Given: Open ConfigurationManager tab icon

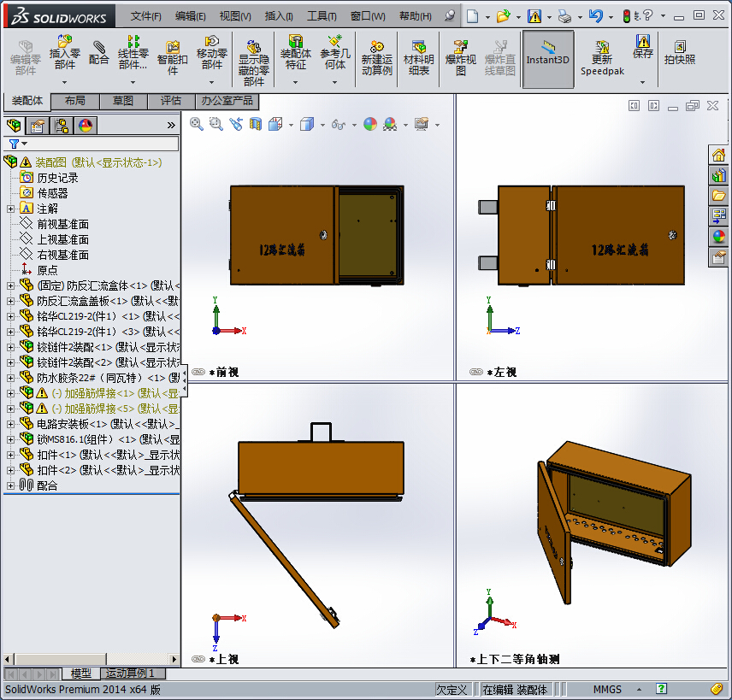Looking at the screenshot, I should pyautogui.click(x=62, y=125).
